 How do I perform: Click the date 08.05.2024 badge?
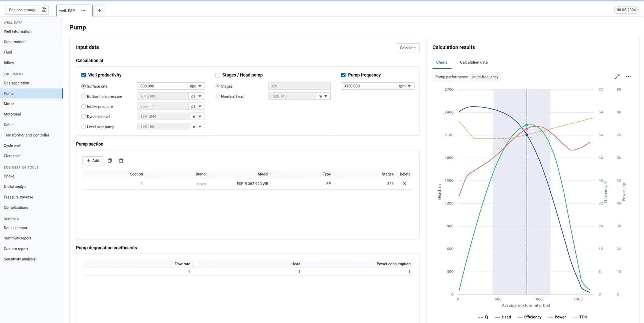click(626, 10)
